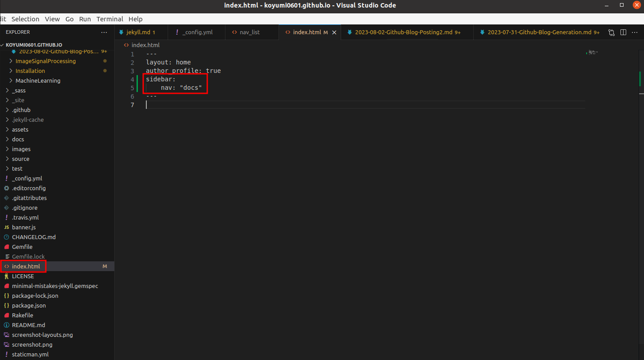Open Gemfile.lock in the explorer
The image size is (644, 360).
click(57, 256)
